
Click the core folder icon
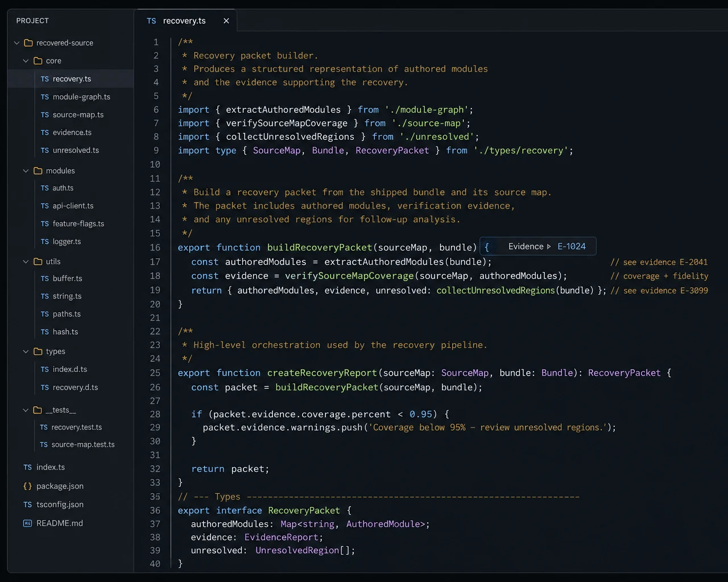38,61
